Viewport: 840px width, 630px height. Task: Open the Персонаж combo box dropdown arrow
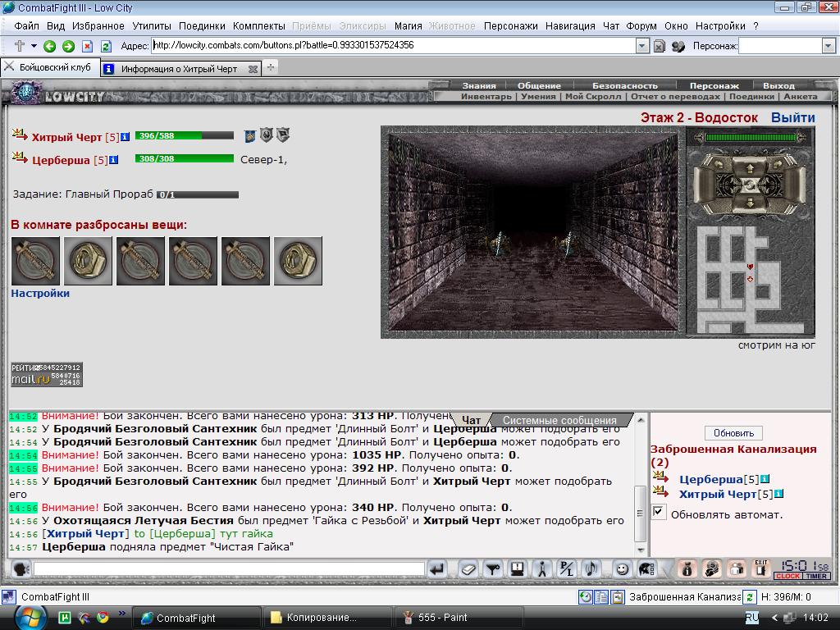[829, 46]
